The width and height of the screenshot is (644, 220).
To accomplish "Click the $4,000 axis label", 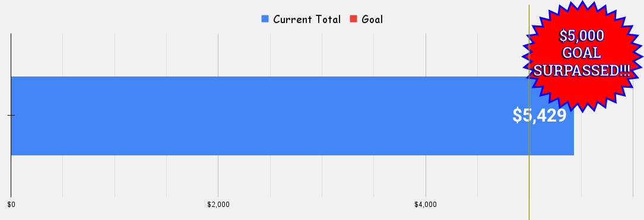I will (x=426, y=205).
